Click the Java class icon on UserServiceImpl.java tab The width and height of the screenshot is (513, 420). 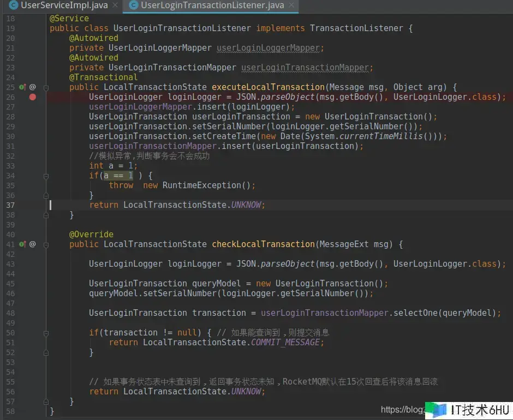pyautogui.click(x=12, y=5)
